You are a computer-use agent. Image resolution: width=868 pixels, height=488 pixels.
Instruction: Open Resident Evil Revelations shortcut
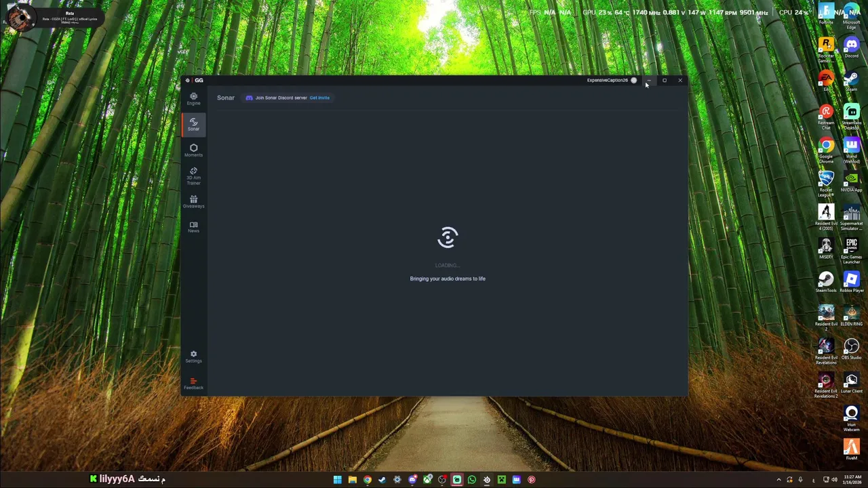click(x=826, y=352)
